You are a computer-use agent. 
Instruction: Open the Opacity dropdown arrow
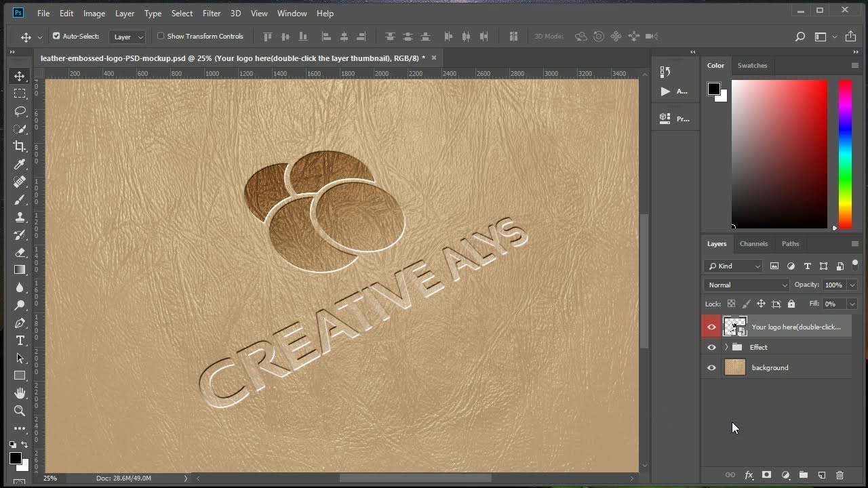pyautogui.click(x=852, y=285)
